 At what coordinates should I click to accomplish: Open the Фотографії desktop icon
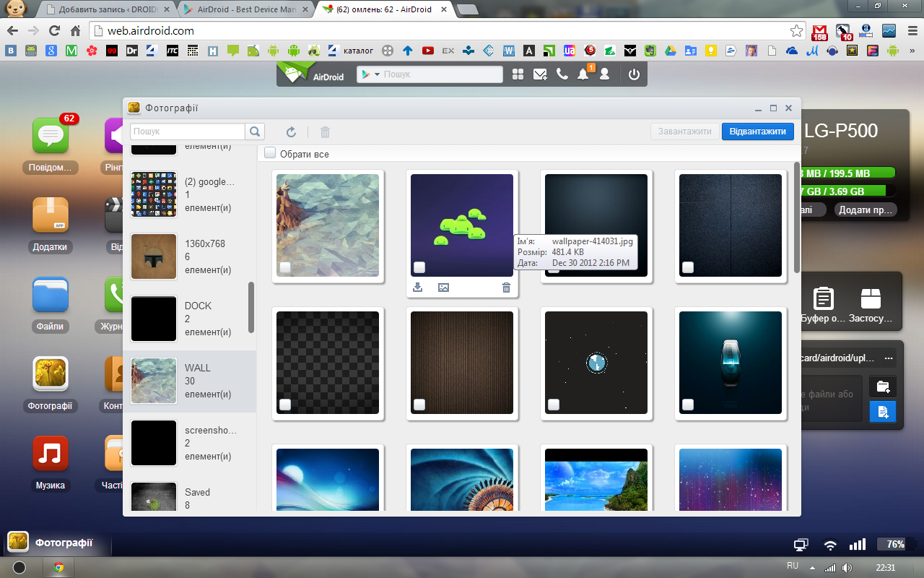pos(51,374)
